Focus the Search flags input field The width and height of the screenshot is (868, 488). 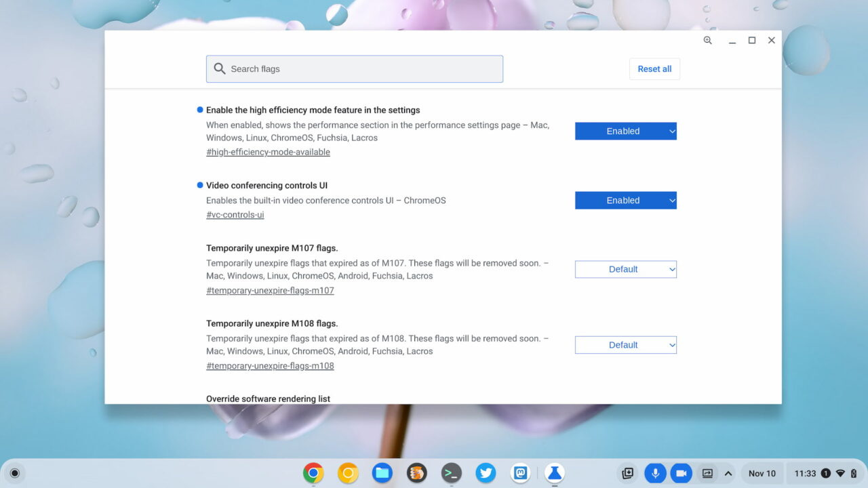point(355,68)
